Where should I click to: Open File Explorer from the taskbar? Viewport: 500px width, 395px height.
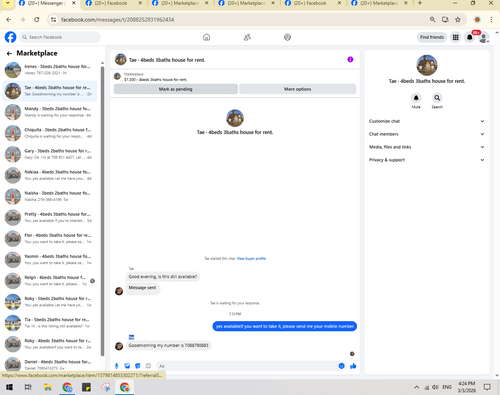(x=48, y=387)
